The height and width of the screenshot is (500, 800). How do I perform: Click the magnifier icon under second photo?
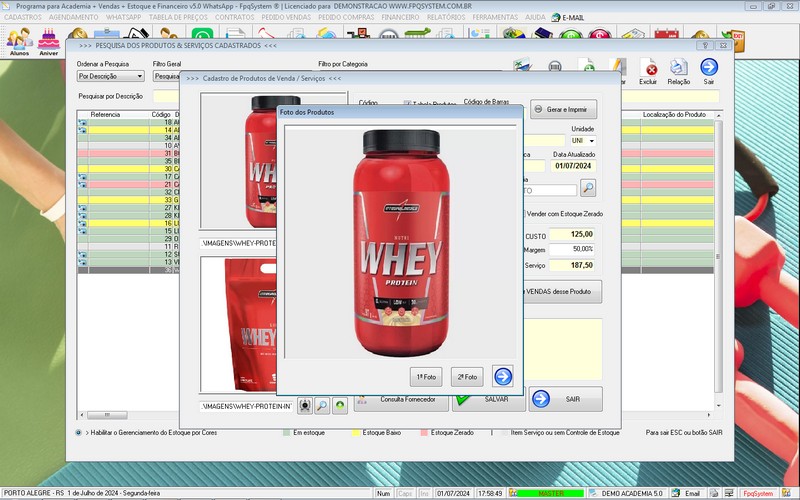pos(322,406)
